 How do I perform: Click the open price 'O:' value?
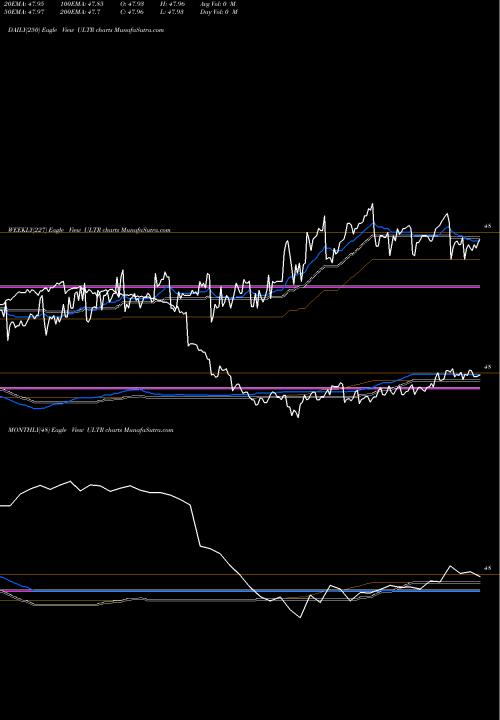click(132, 4)
